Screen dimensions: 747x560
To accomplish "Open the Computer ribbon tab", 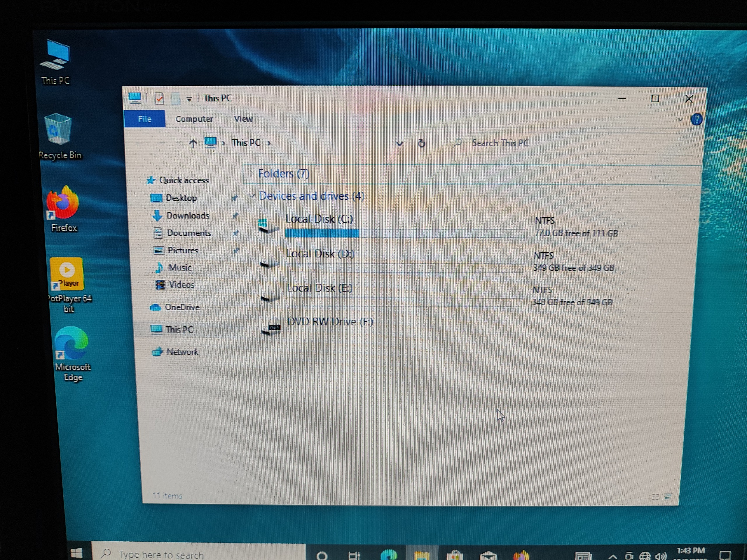I will pyautogui.click(x=194, y=119).
